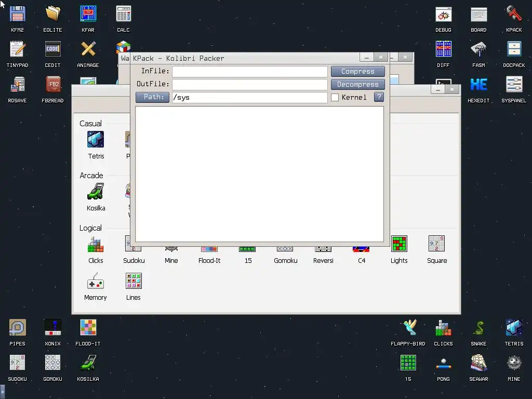Minimize the KPack window
The height and width of the screenshot is (399, 532).
coord(366,57)
